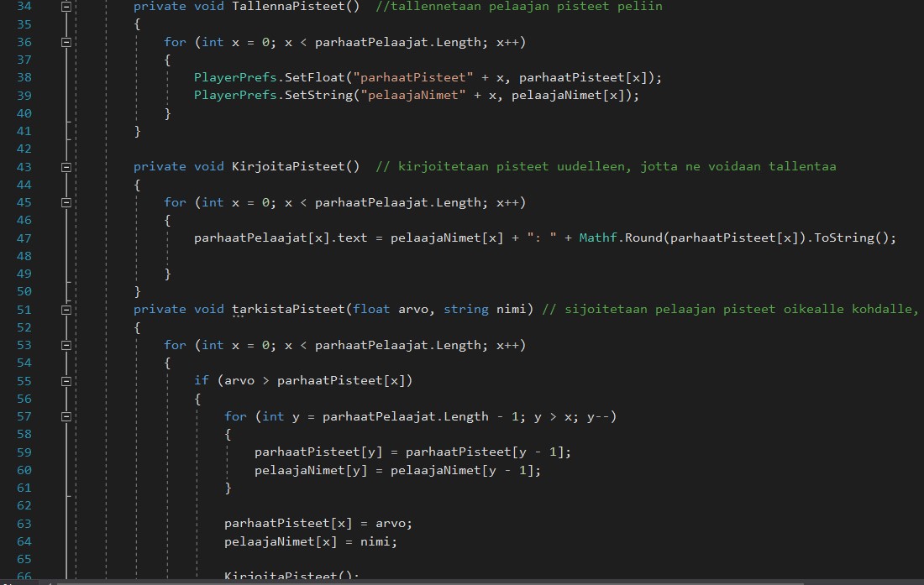Collapse the inner for loop at line 57
This screenshot has height=585, width=924.
(66, 416)
